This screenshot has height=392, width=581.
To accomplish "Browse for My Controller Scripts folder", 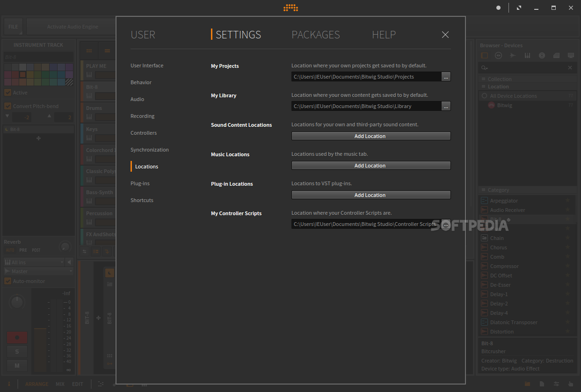I will click(446, 224).
